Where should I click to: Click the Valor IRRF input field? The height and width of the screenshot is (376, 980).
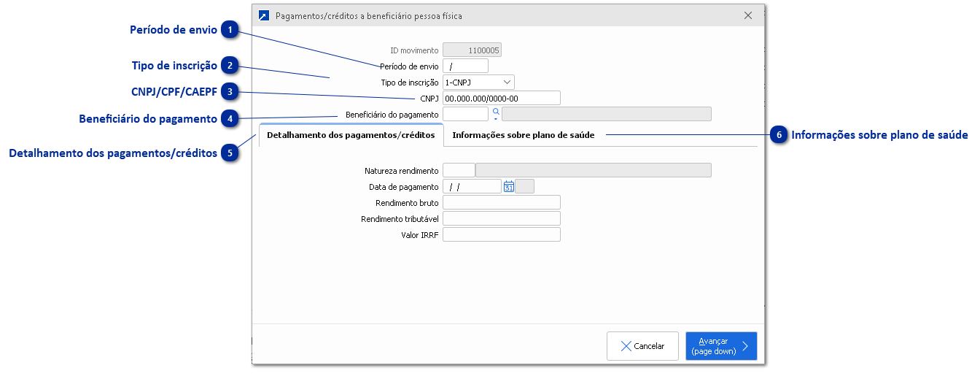tap(501, 234)
